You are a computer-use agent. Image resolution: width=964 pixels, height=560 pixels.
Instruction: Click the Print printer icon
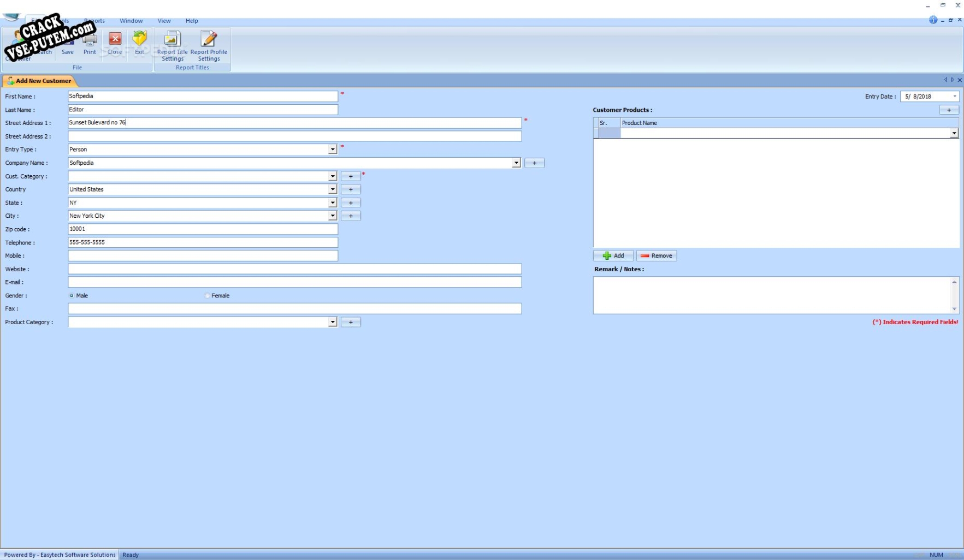(90, 39)
